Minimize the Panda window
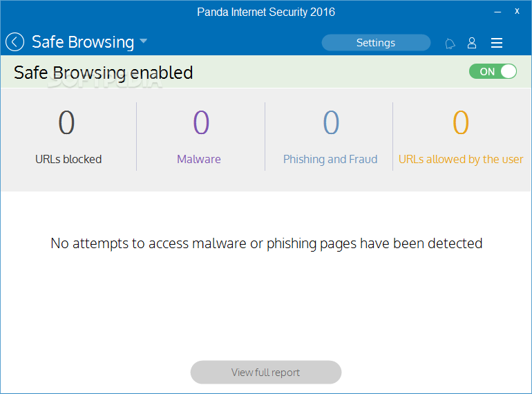The width and height of the screenshot is (532, 394). click(497, 12)
